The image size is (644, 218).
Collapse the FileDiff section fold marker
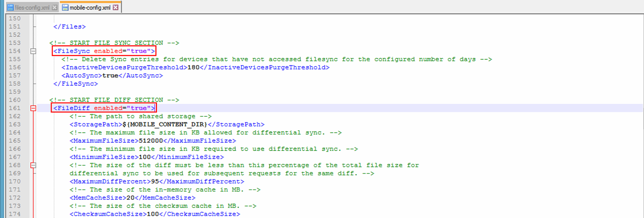click(x=33, y=108)
